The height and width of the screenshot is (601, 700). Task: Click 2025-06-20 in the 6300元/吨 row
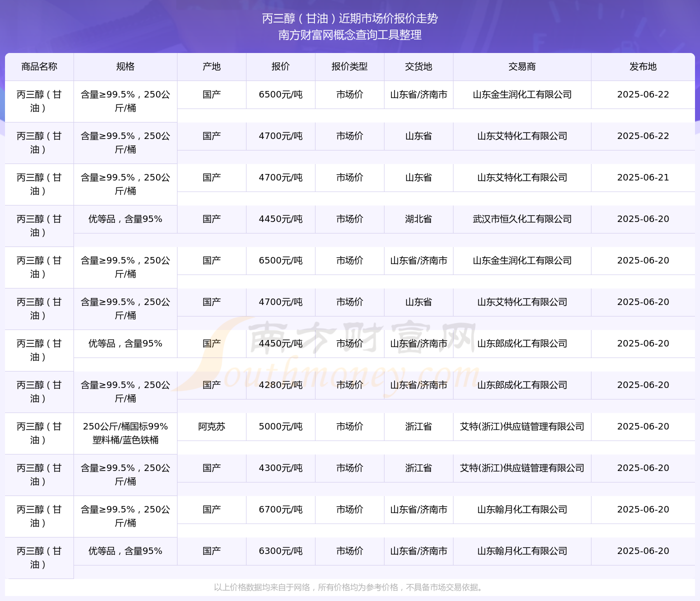(x=643, y=551)
